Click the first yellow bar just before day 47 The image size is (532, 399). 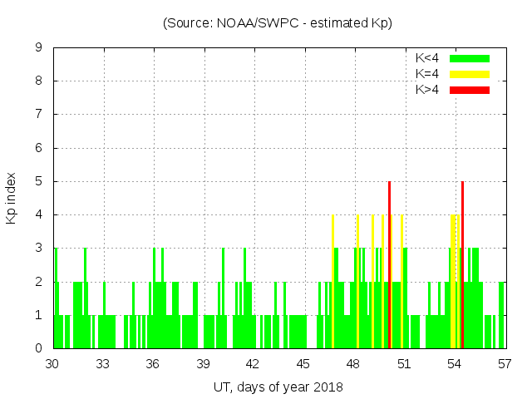332,281
